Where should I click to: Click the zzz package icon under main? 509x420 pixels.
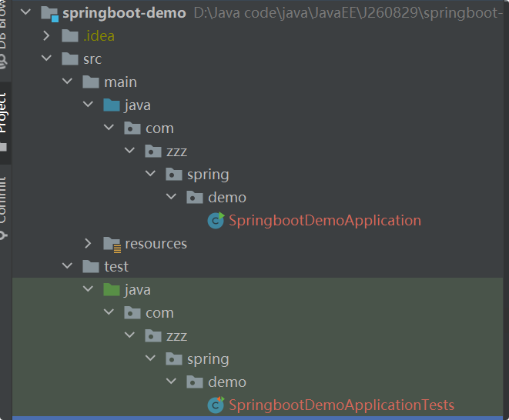coord(153,151)
